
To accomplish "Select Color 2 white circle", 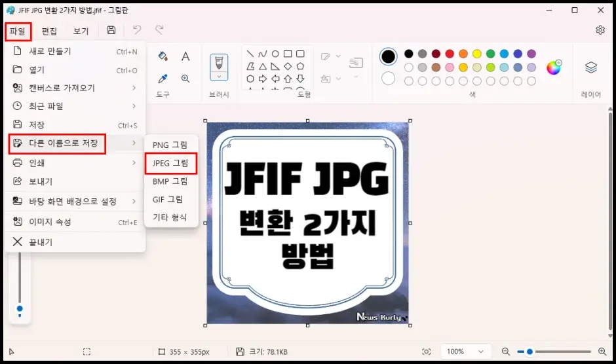I will point(388,78).
